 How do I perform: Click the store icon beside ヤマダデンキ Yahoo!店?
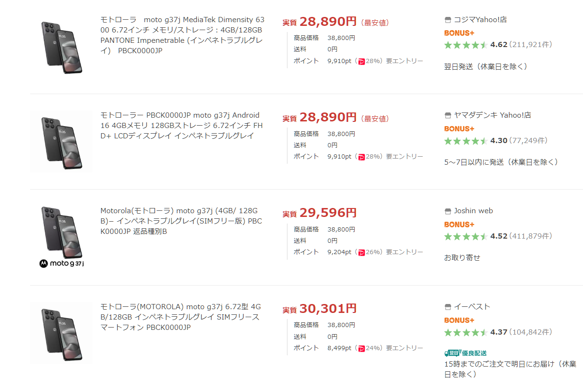point(448,115)
